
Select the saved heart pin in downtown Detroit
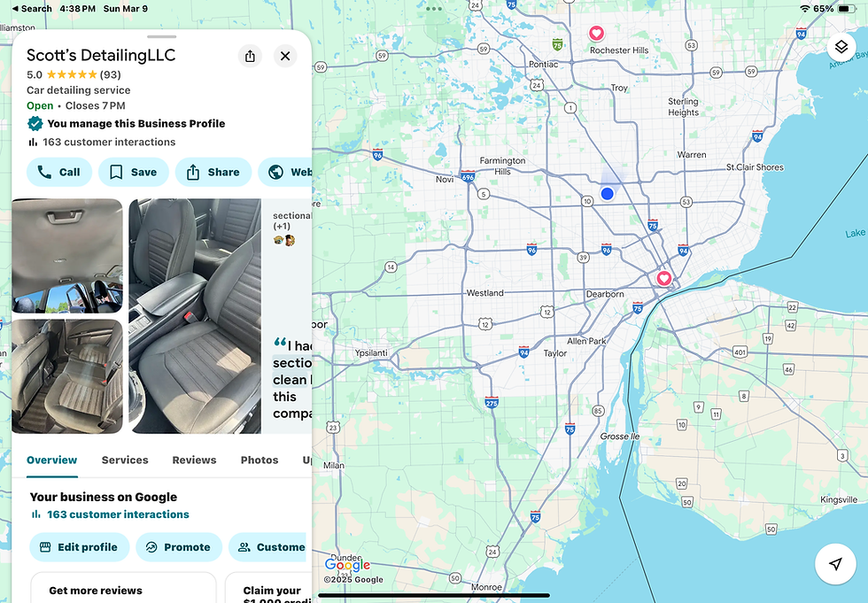[x=664, y=278]
